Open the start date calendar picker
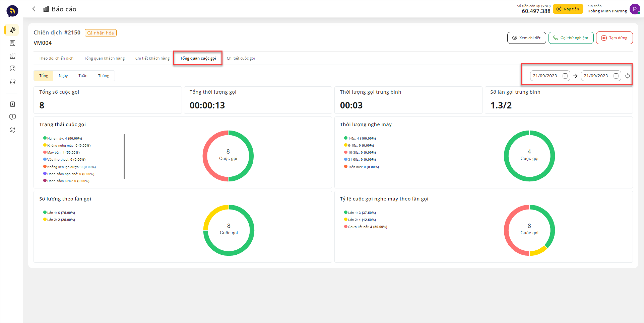This screenshot has width=644, height=323. click(565, 76)
